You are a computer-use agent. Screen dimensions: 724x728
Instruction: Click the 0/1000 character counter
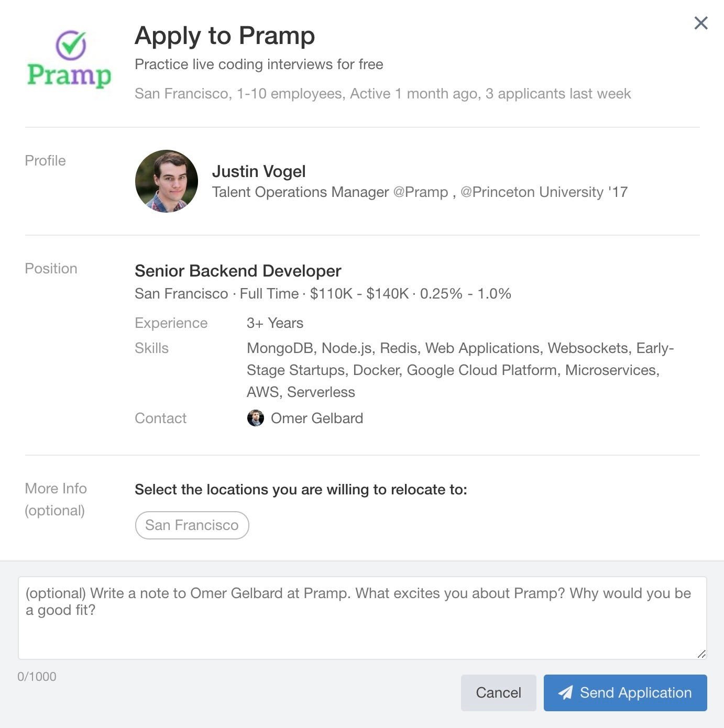click(37, 676)
